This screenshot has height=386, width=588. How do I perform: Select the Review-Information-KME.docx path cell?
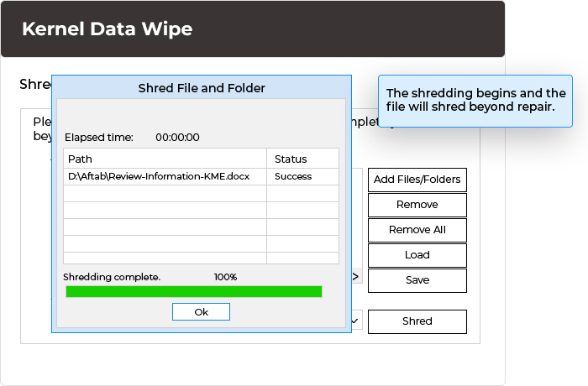[x=165, y=176]
